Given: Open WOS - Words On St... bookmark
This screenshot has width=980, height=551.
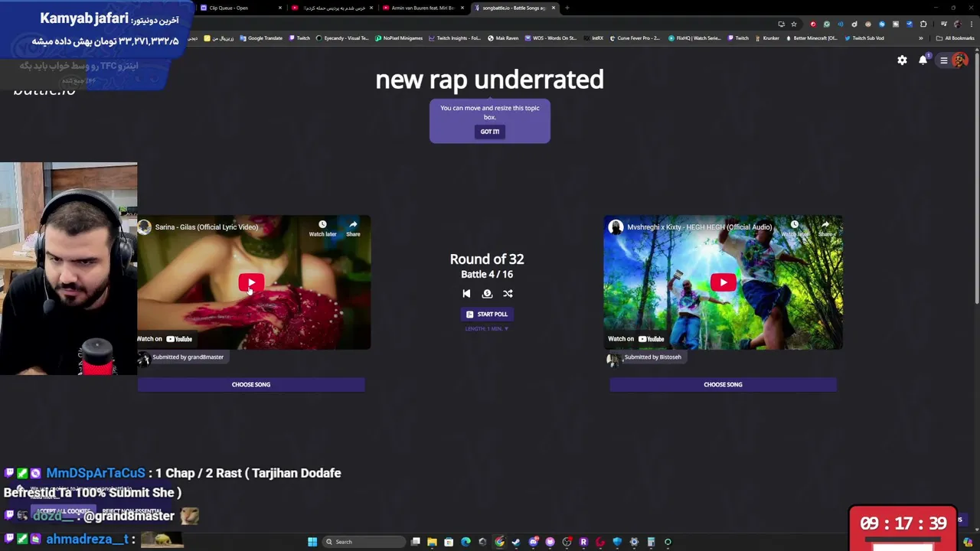Looking at the screenshot, I should 550,37.
